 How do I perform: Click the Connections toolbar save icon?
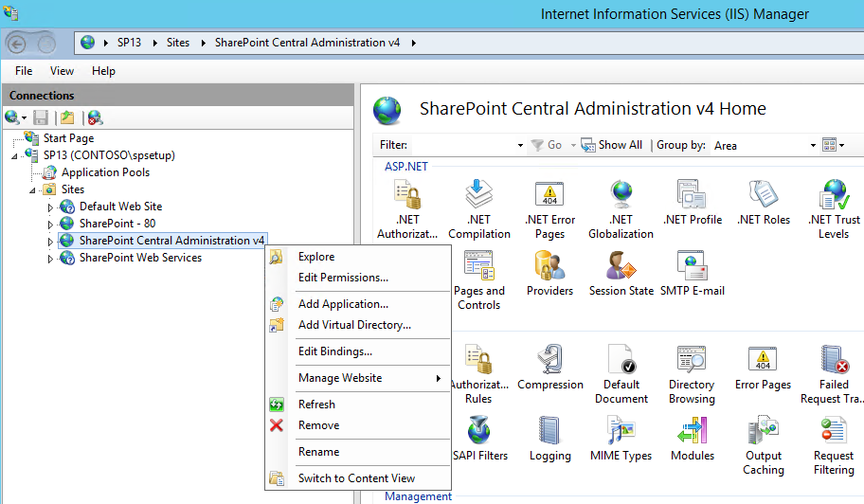pyautogui.click(x=41, y=117)
